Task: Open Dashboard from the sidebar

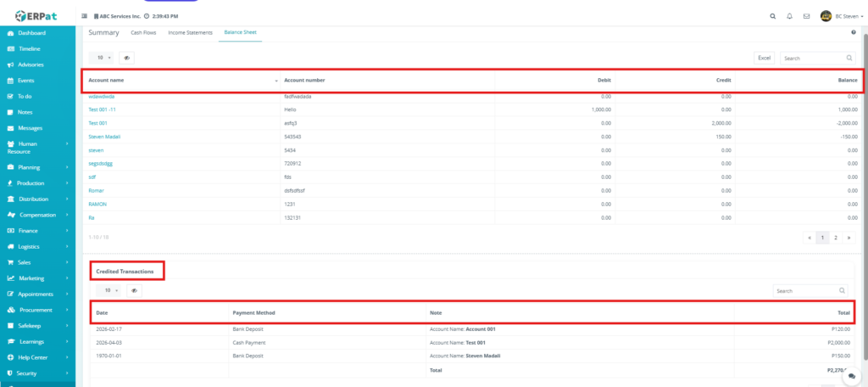Action: pos(31,33)
